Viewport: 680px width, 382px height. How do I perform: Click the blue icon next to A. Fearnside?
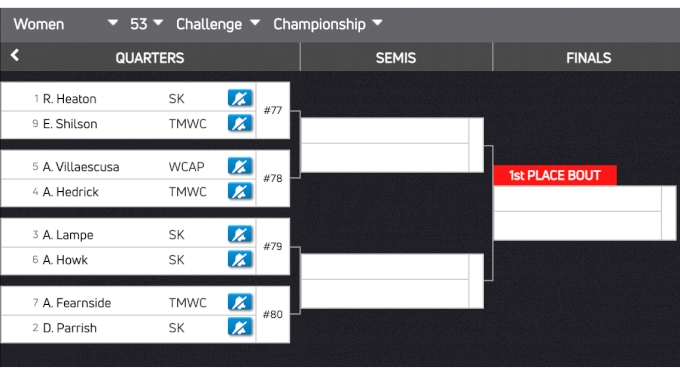click(240, 303)
